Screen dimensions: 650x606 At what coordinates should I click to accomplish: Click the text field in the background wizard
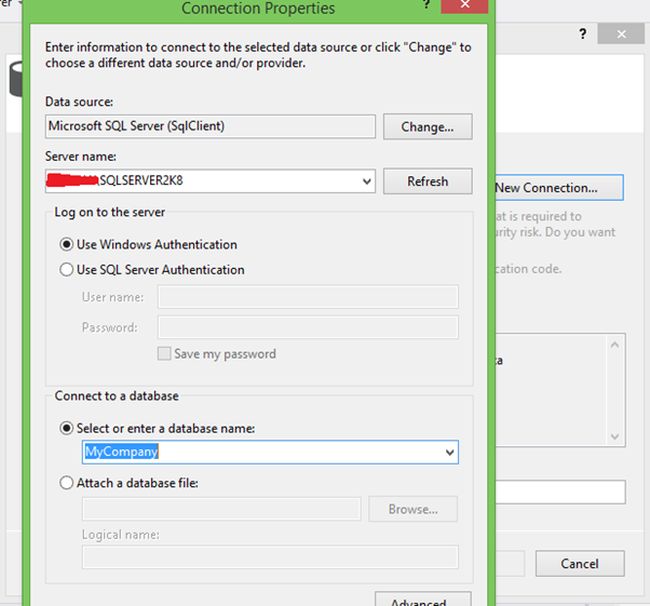[560, 492]
